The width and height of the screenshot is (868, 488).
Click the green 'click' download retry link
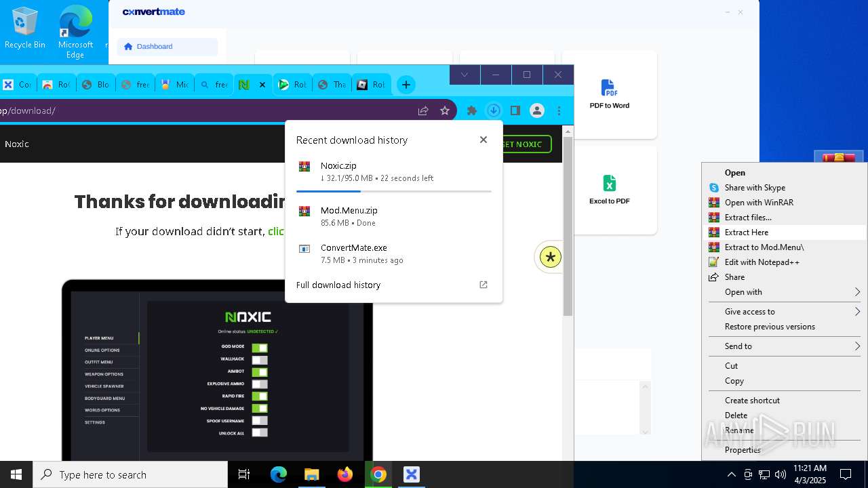[x=276, y=232]
